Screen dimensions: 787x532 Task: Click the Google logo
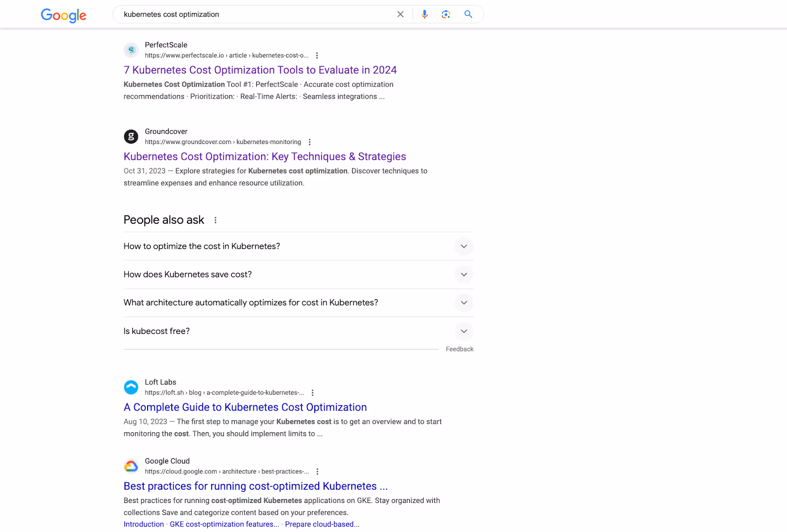(63, 15)
